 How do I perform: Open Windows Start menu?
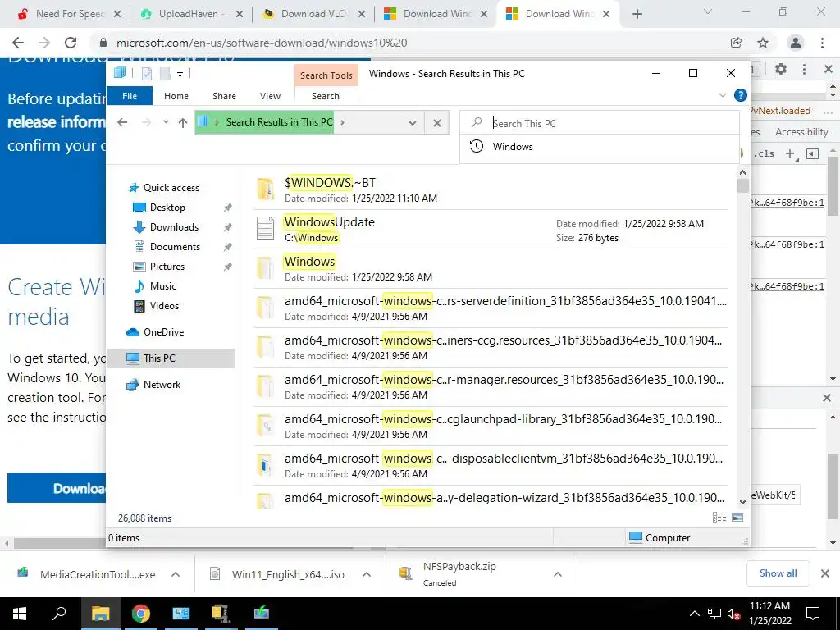tap(20, 614)
